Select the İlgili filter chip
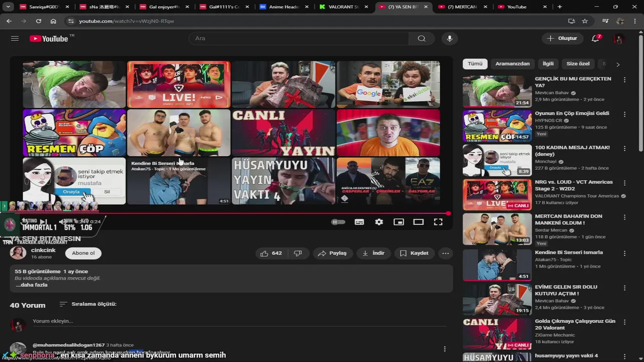The height and width of the screenshot is (362, 644). 548,64
